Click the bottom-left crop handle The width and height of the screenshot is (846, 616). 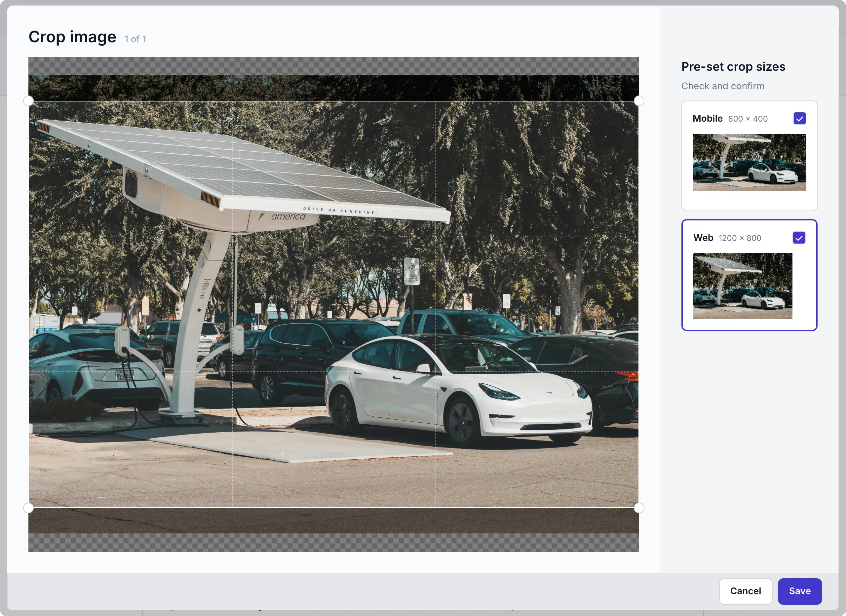(28, 508)
